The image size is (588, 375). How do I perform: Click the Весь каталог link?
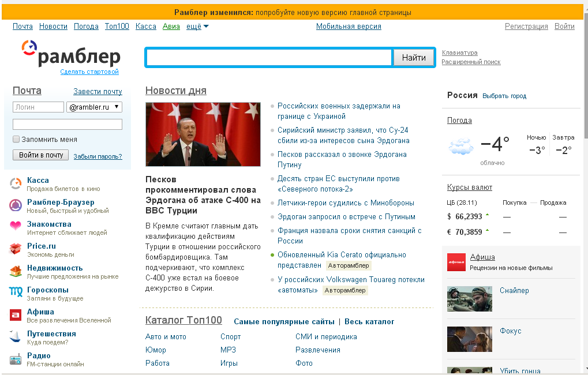pyautogui.click(x=369, y=322)
